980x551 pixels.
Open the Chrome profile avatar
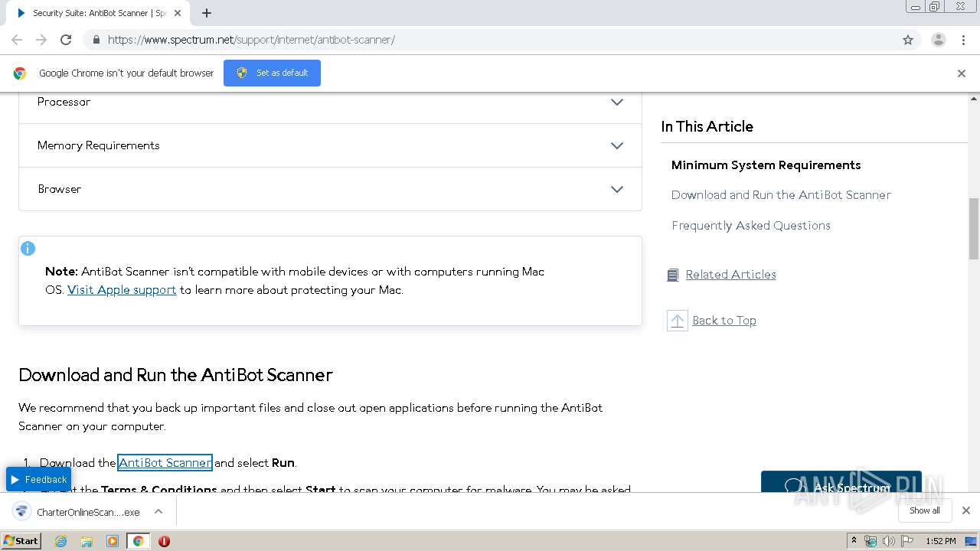point(939,40)
